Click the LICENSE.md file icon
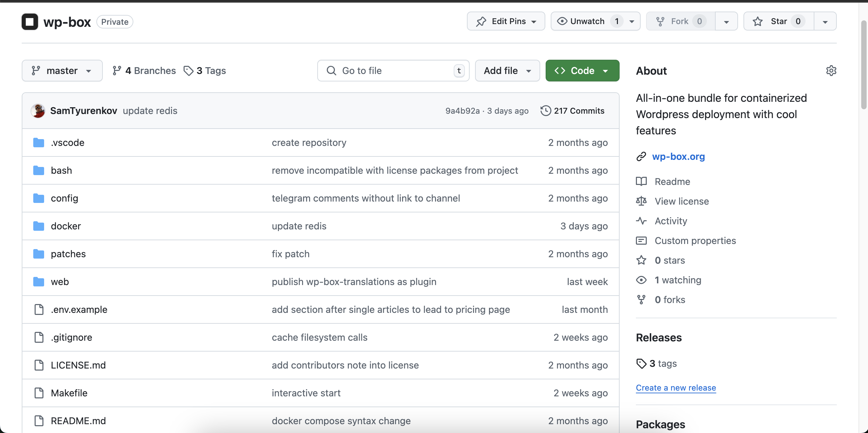868x433 pixels. coord(39,365)
